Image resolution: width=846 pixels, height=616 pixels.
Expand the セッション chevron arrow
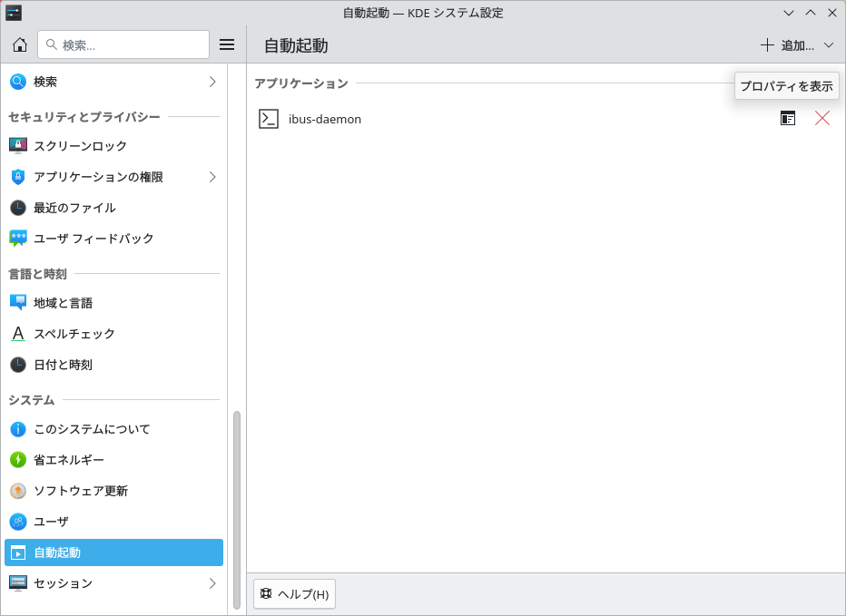pos(212,583)
